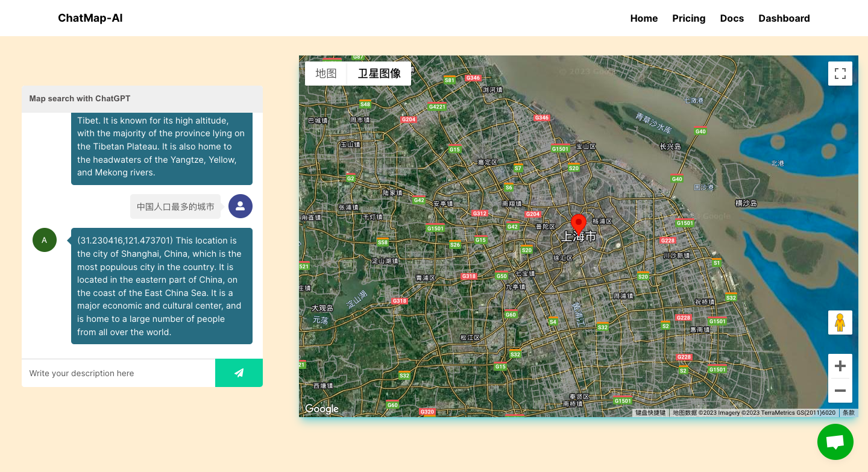
Task: Open the Home page
Action: [644, 18]
